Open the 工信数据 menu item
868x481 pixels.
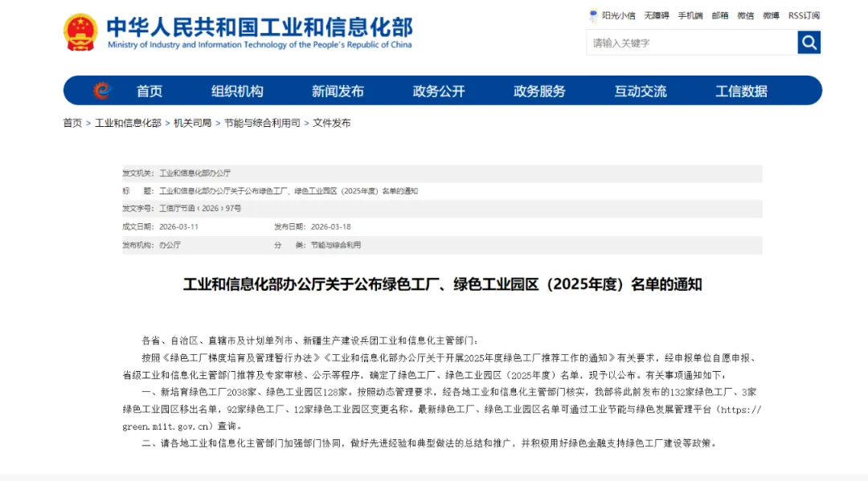pos(741,91)
